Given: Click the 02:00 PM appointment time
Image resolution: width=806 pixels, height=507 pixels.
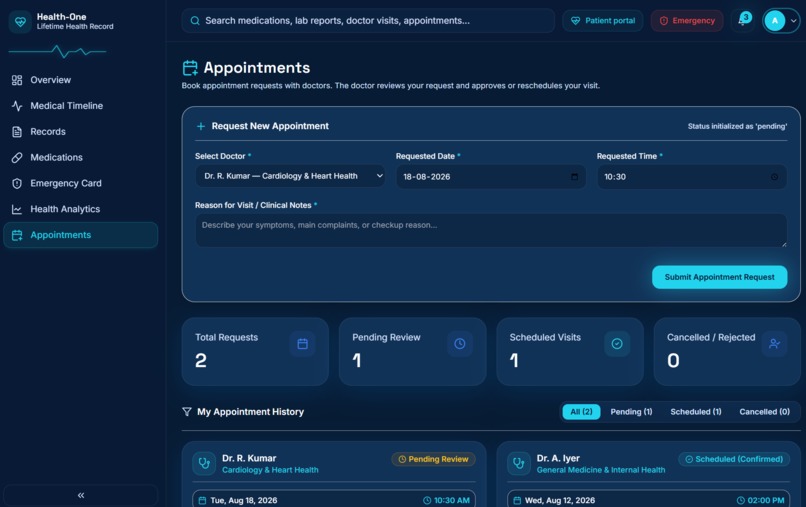Looking at the screenshot, I should pos(766,500).
